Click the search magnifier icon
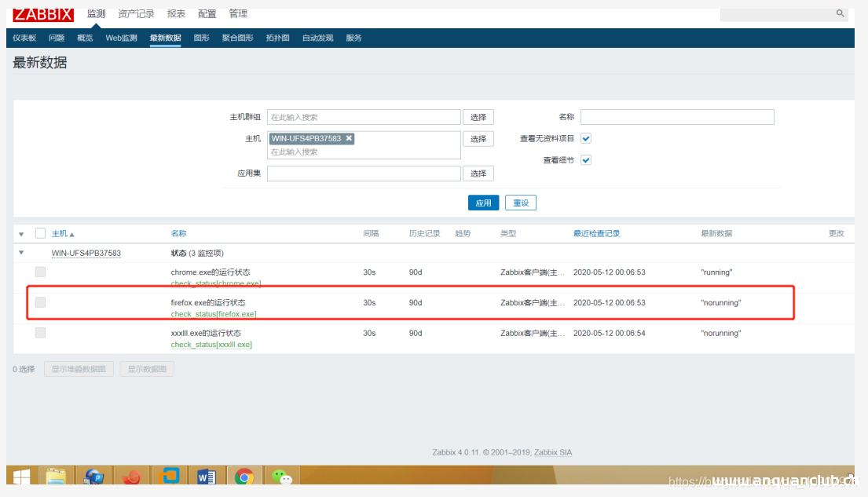This screenshot has height=497, width=868. coord(840,13)
